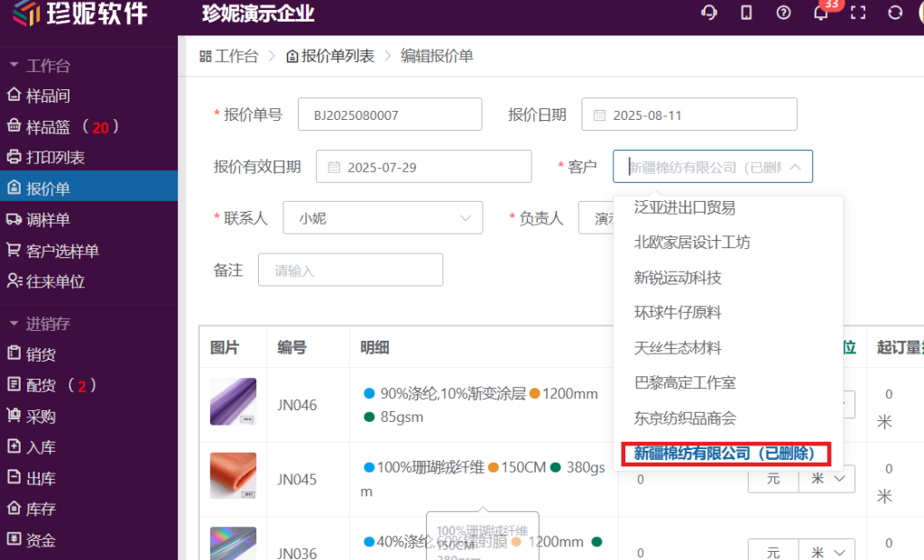Go to 报价单列表 breadcrumb link

click(x=329, y=56)
